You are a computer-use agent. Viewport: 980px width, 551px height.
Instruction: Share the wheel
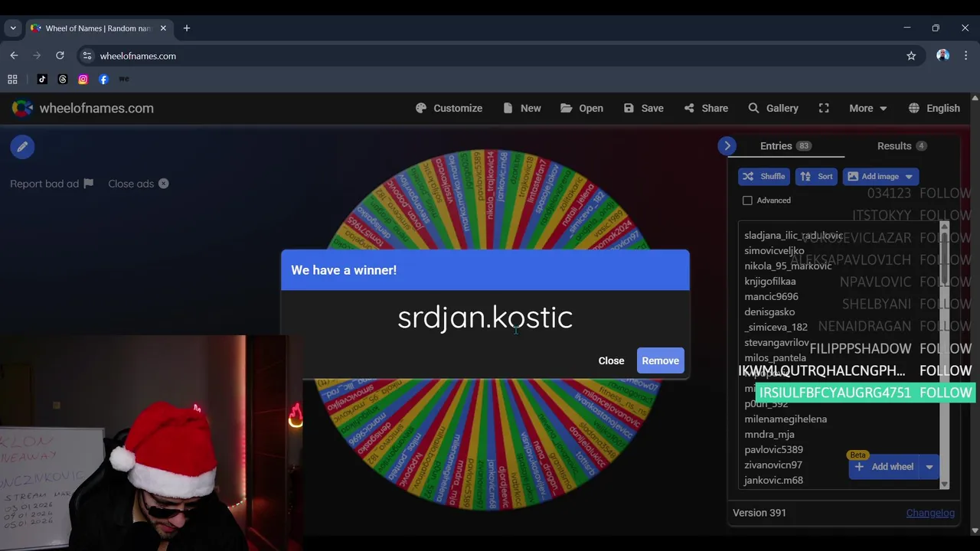coord(706,108)
